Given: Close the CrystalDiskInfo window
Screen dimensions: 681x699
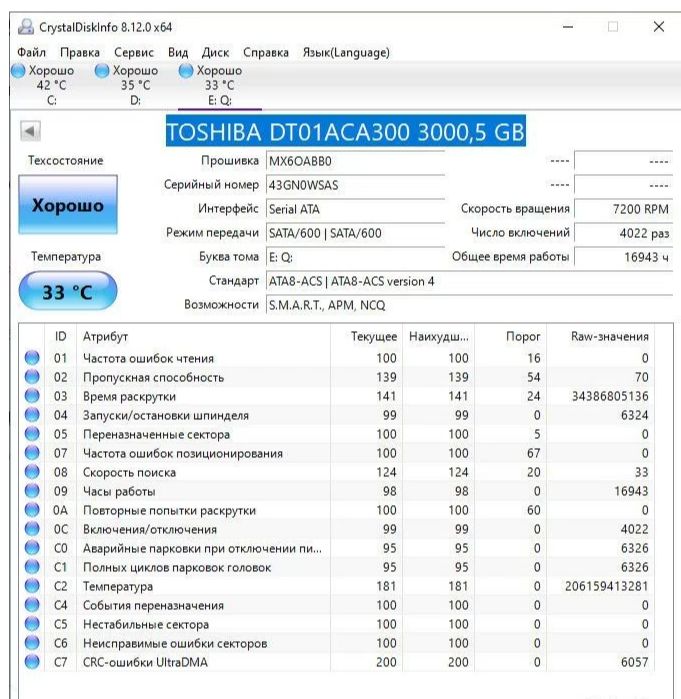Looking at the screenshot, I should (659, 27).
